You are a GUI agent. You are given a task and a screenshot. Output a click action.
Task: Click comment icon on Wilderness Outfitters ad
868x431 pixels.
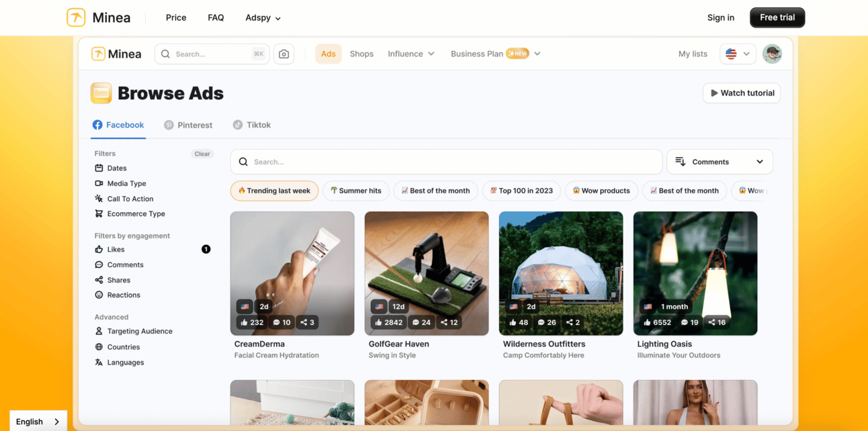coord(541,323)
